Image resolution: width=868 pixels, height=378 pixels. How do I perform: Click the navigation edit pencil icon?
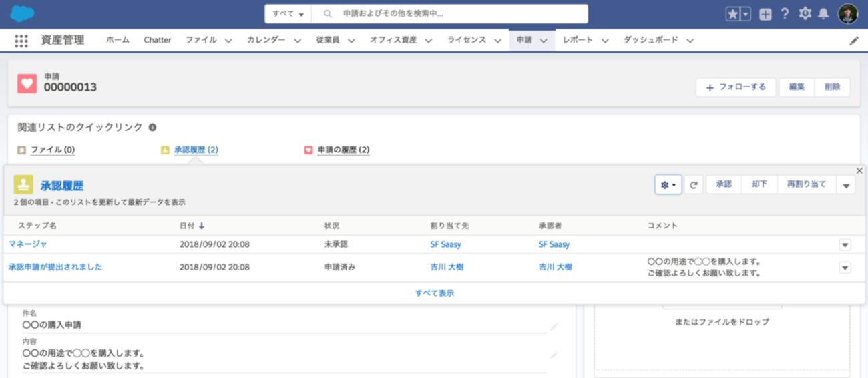(854, 41)
